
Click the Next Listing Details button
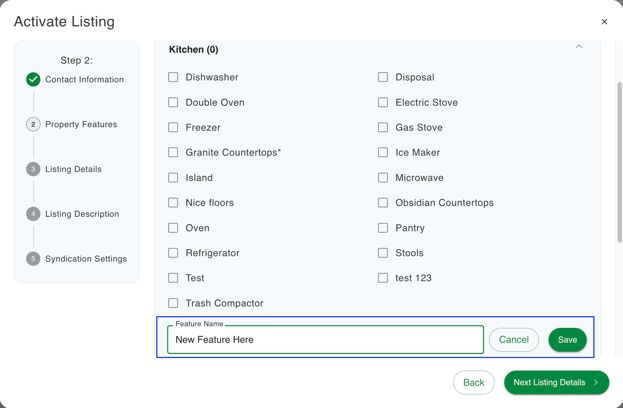pos(556,383)
